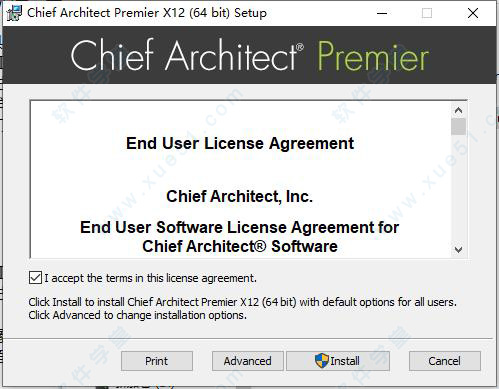The image size is (499, 389).
Task: Click the UAC shield icon on Install
Action: coord(322,361)
